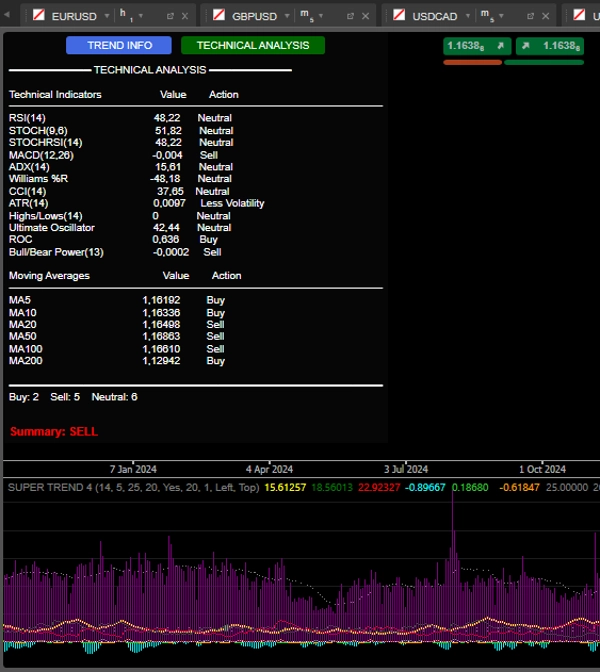Click the cyan -0.89667 indicator value
The height and width of the screenshot is (672, 600).
pos(425,487)
